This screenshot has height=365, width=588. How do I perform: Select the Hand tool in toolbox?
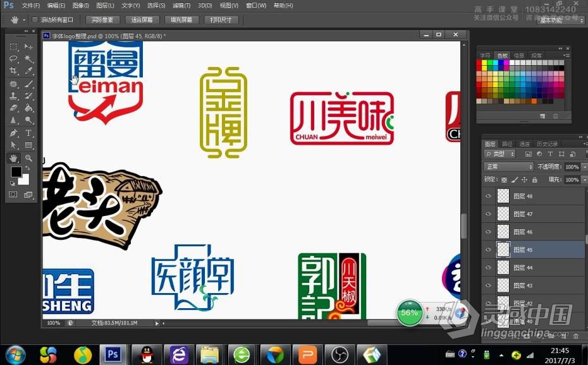tap(13, 158)
